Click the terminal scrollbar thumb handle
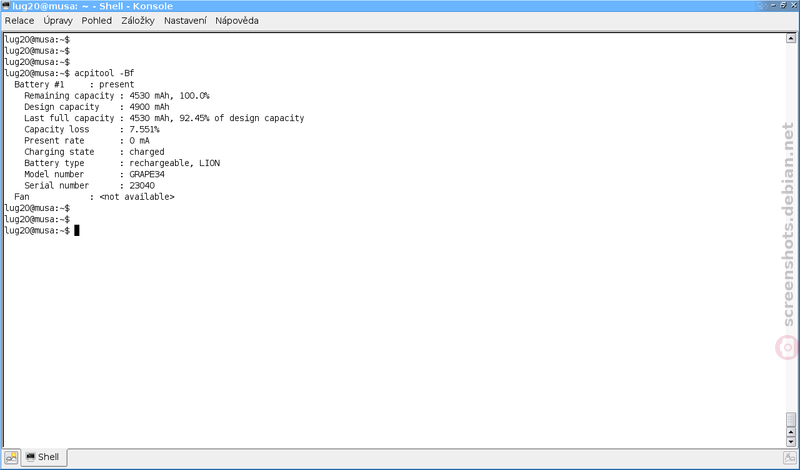800x470 pixels. point(791,419)
